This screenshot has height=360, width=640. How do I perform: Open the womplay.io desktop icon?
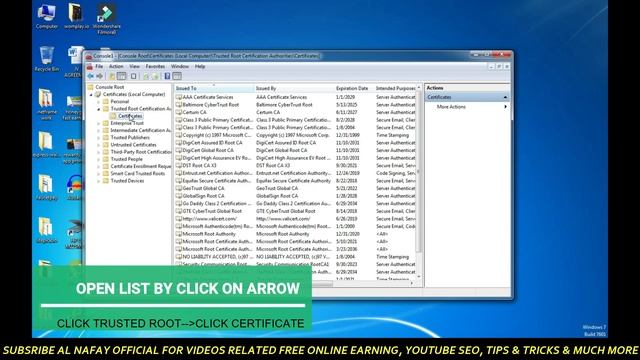(76, 17)
